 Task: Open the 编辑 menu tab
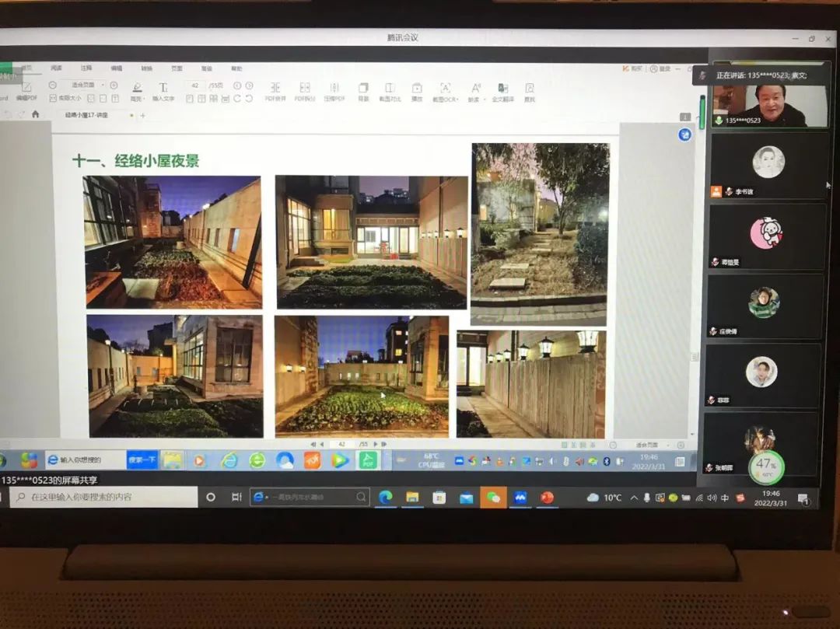(x=116, y=68)
